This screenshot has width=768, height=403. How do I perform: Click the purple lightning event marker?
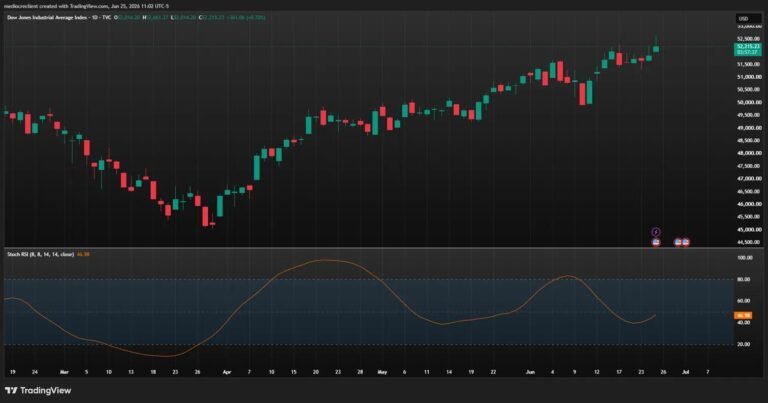click(656, 232)
